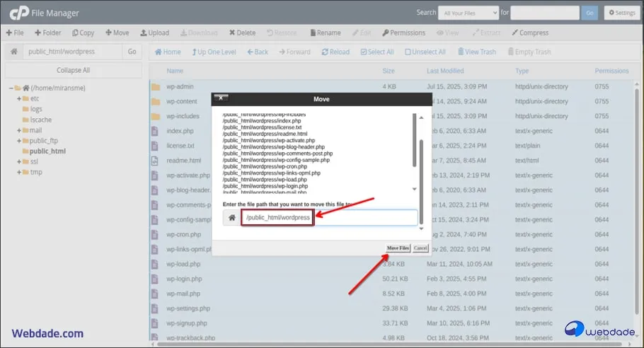Expand the public_ftp tree folder

(x=19, y=141)
